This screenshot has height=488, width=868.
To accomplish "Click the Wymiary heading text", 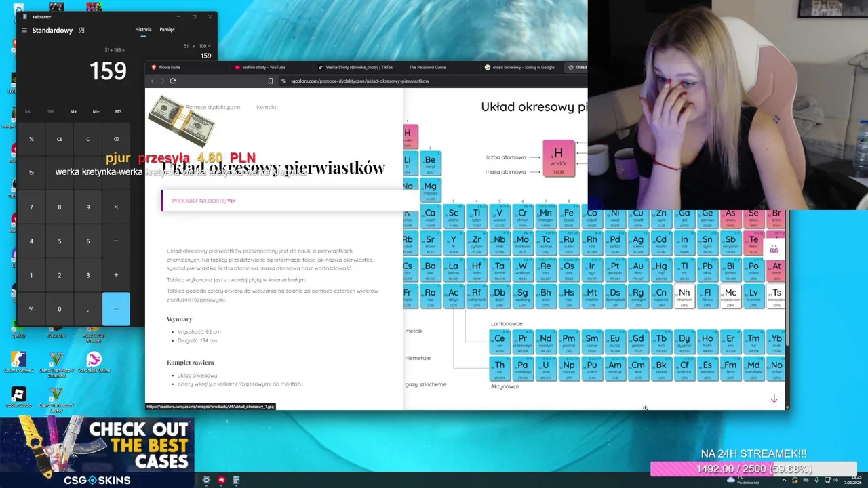I will [179, 319].
